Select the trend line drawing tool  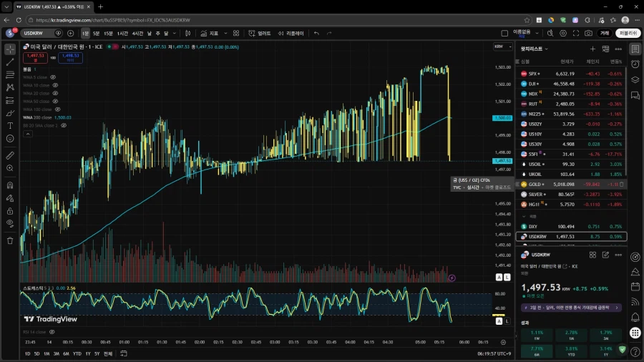10,62
